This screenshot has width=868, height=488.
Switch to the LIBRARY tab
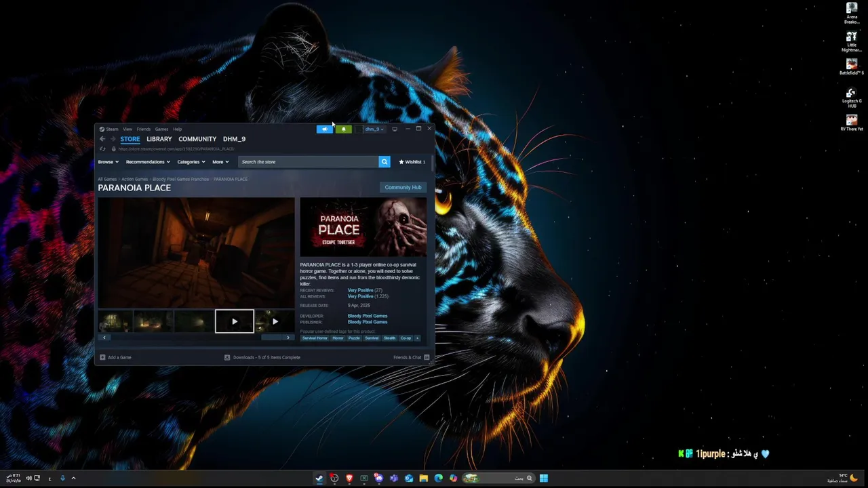[x=159, y=139]
